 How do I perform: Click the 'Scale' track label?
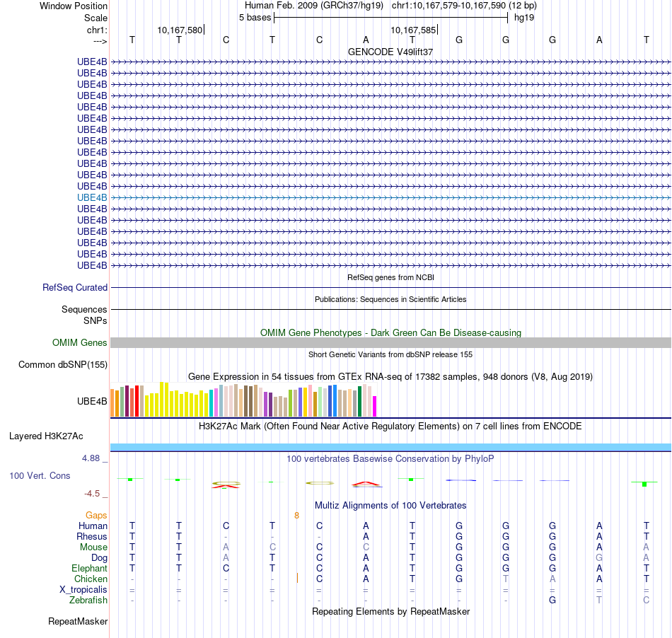click(x=95, y=18)
